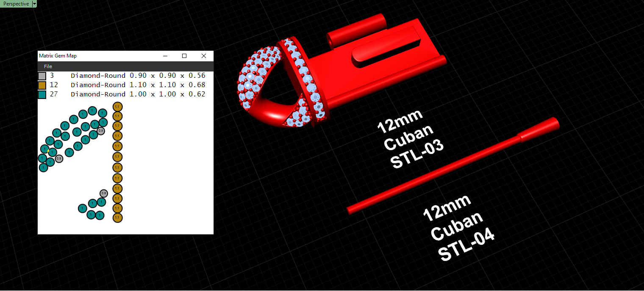Select the 'Diamond-Round 1.00 x 1.00 x 0.62' row

point(125,95)
